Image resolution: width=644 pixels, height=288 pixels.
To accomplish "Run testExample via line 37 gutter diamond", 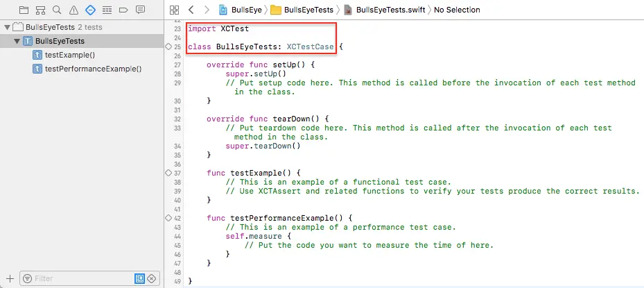I will click(168, 173).
